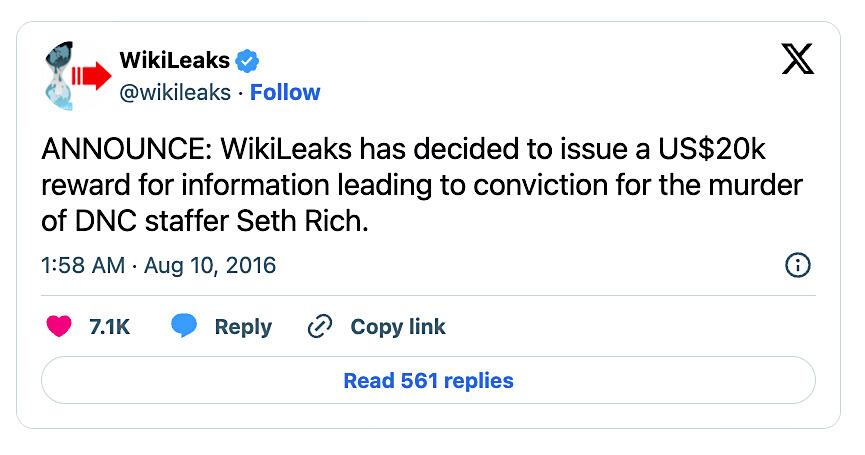Click the "Reply" text label
Image resolution: width=865 pixels, height=455 pixels.
tap(243, 327)
